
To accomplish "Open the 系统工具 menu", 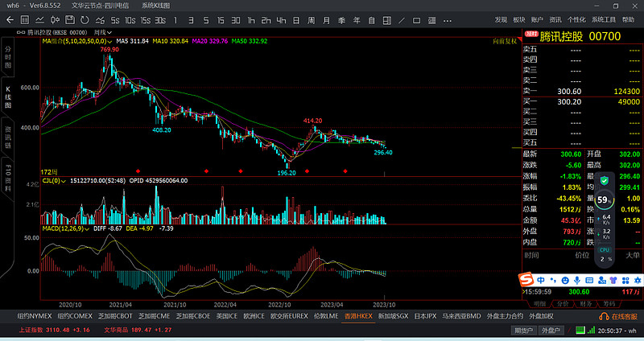I will pos(604,19).
